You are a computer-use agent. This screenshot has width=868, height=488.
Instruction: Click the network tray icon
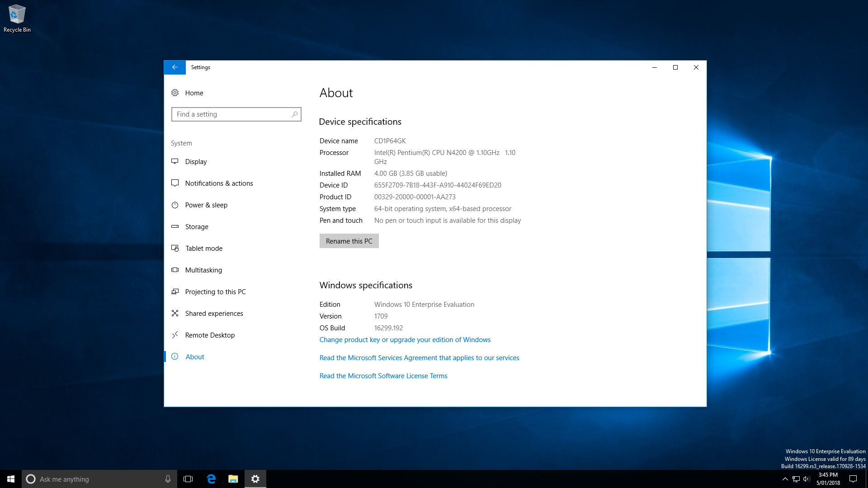796,479
